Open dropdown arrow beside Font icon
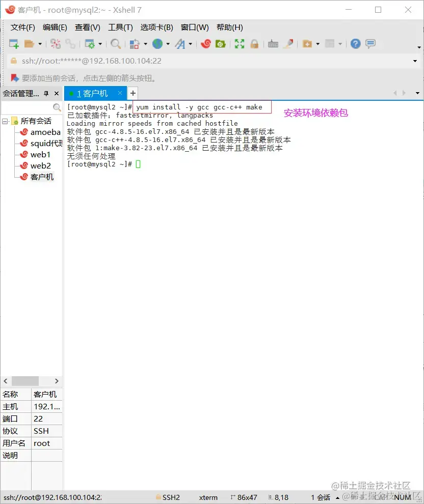The height and width of the screenshot is (504, 424). tap(191, 44)
